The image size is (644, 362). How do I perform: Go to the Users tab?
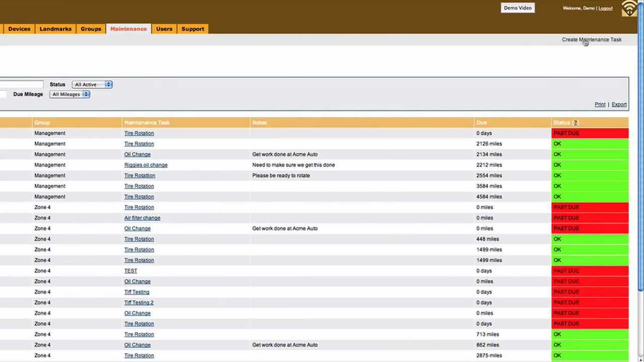(164, 29)
